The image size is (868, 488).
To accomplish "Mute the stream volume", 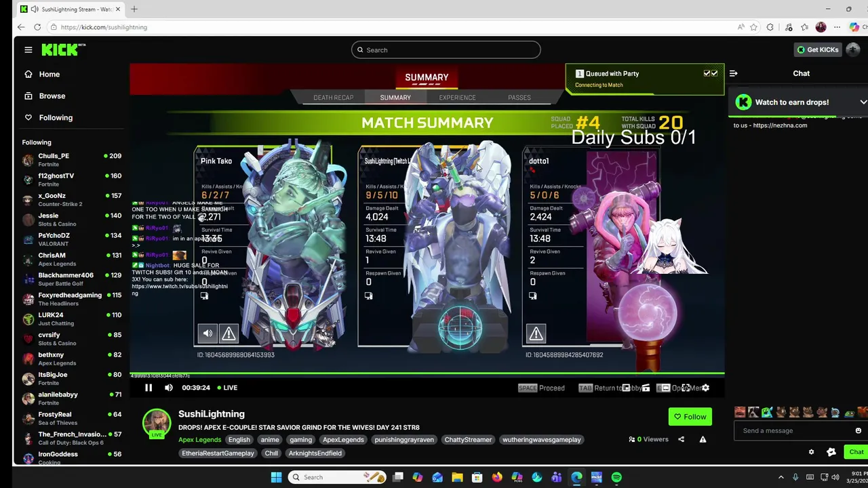I will tap(169, 388).
